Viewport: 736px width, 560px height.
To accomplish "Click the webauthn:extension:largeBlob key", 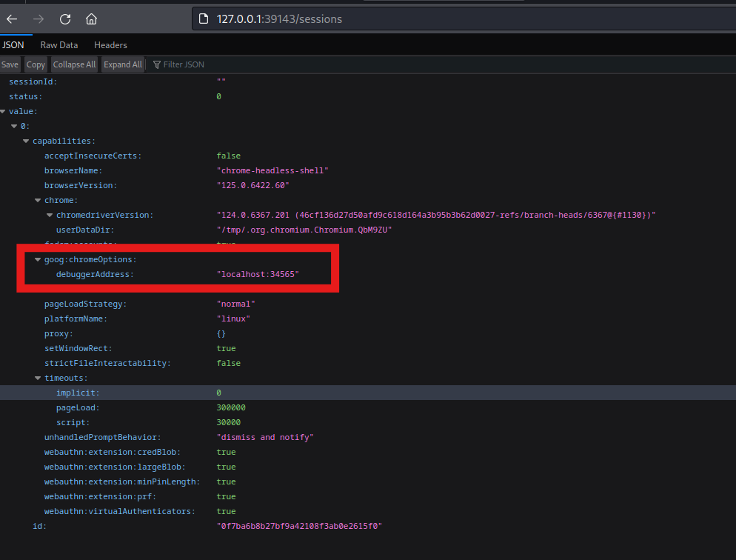I will pyautogui.click(x=115, y=467).
